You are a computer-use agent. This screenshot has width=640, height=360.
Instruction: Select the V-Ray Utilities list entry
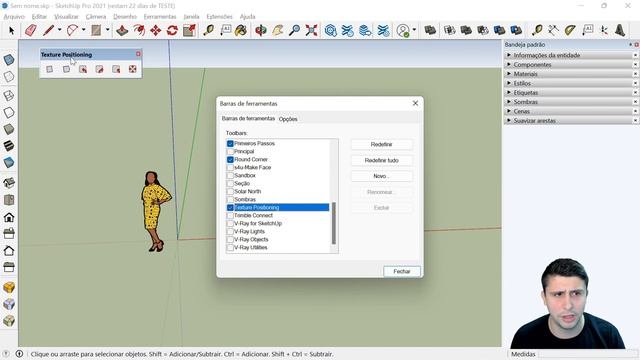point(250,247)
